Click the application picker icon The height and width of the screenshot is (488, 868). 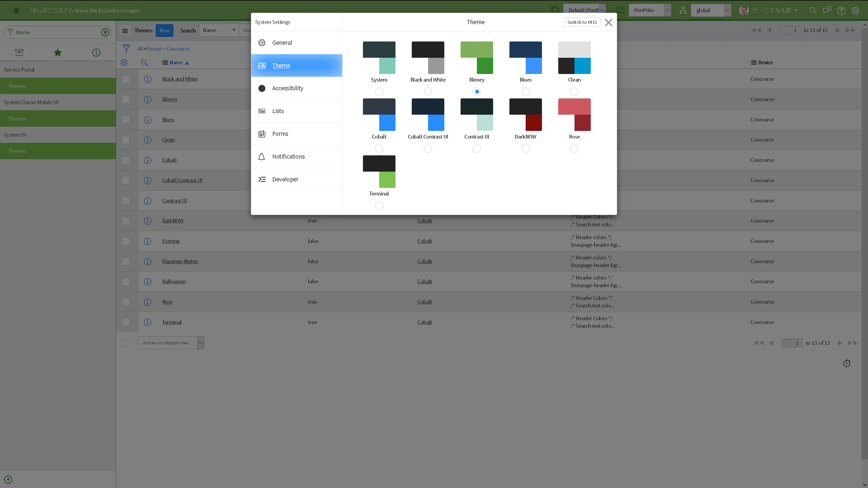pos(620,10)
